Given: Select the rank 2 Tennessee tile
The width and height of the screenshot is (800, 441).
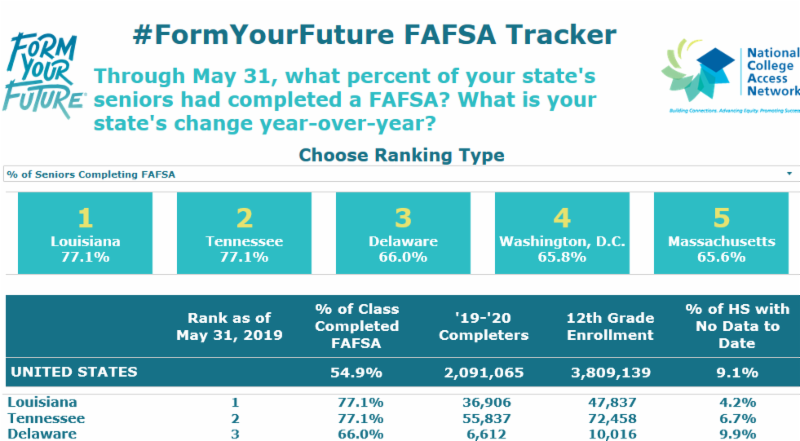Looking at the screenshot, I should [243, 233].
